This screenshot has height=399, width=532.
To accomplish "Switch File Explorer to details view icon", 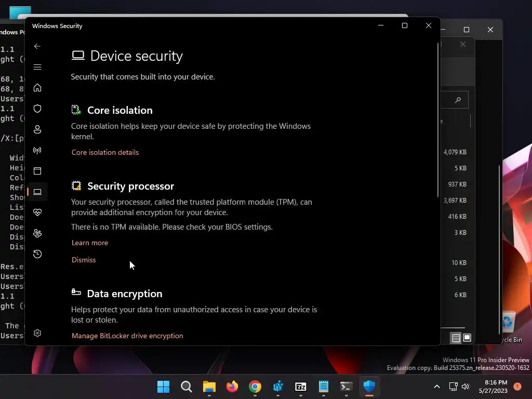I will tap(456, 338).
